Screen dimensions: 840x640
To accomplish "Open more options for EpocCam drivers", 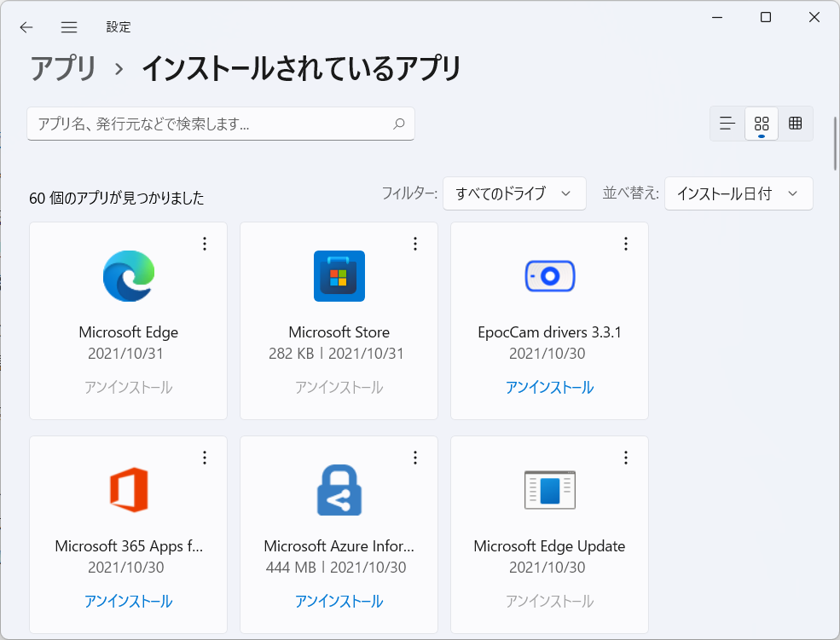I will pyautogui.click(x=626, y=244).
